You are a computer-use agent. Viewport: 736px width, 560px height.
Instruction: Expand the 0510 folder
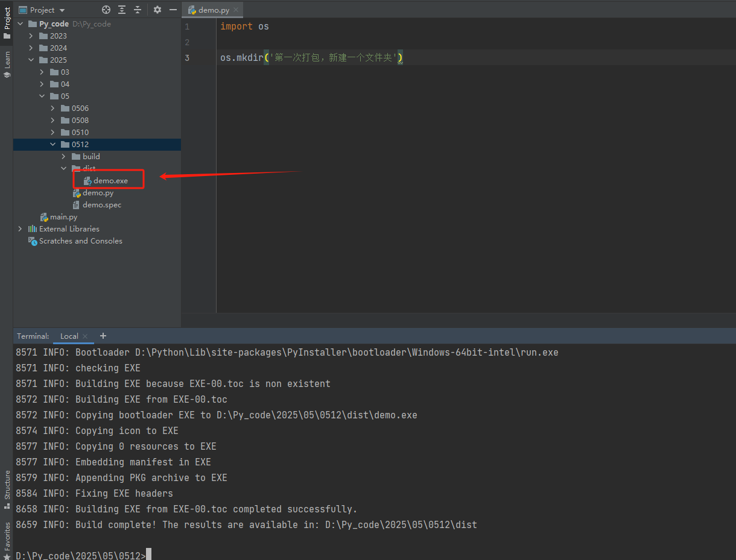pyautogui.click(x=52, y=133)
